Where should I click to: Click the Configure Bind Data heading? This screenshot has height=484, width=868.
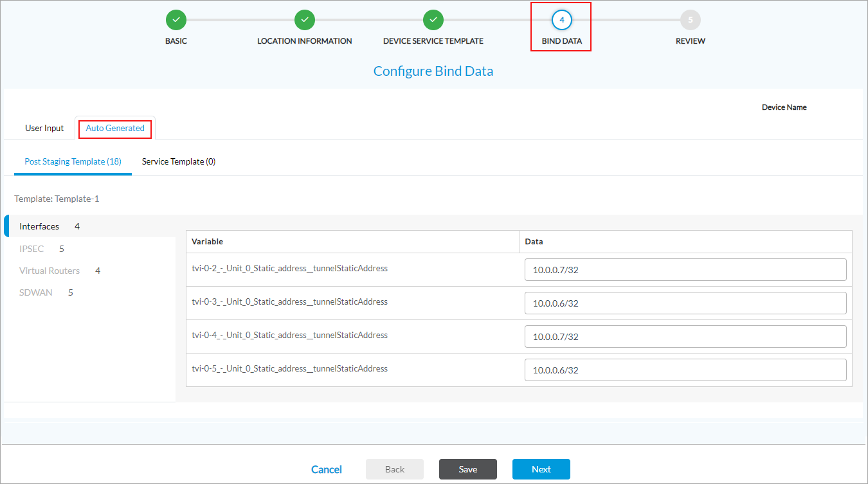[x=433, y=71]
